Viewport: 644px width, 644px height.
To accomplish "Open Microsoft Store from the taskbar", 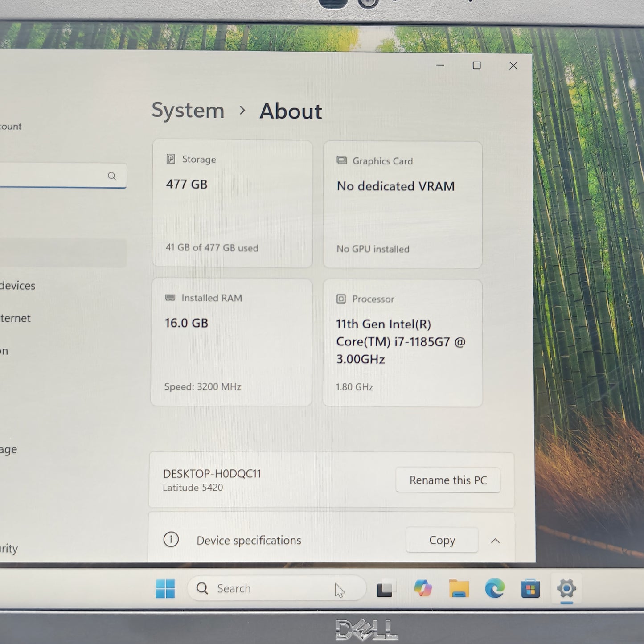I will (530, 589).
